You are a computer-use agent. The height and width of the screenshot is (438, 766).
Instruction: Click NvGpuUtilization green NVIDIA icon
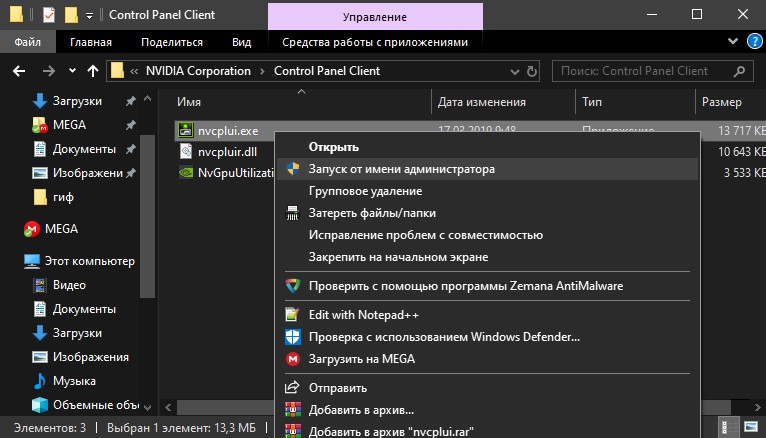coord(186,172)
